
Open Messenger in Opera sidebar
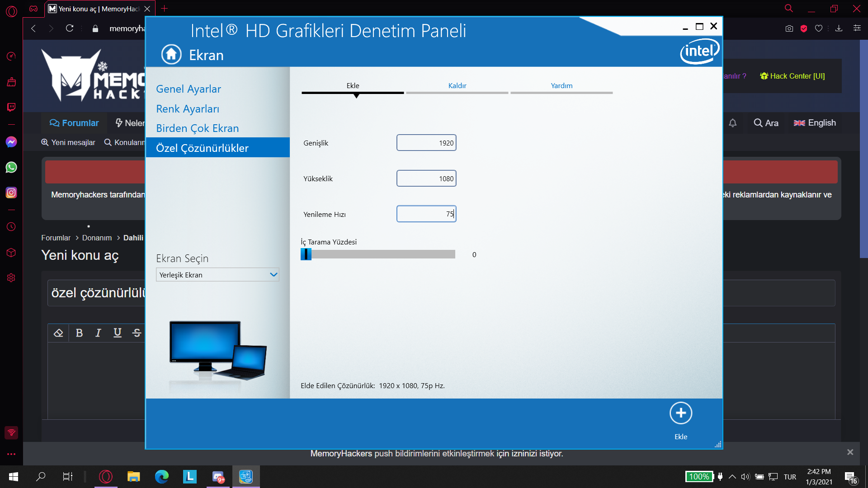[11, 142]
